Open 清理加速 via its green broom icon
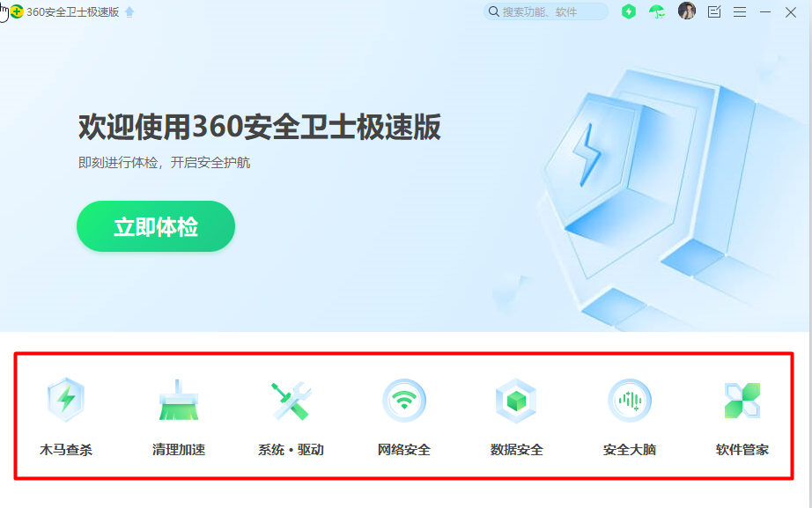The image size is (812, 508). [179, 401]
